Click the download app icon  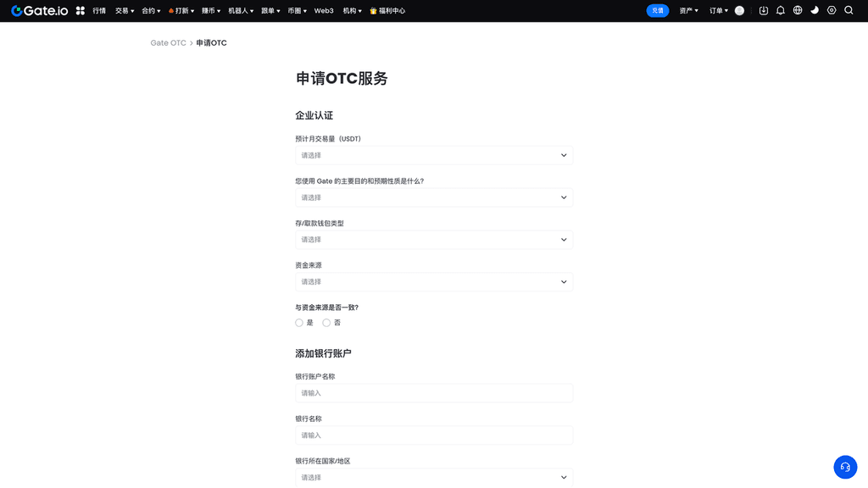[764, 11]
